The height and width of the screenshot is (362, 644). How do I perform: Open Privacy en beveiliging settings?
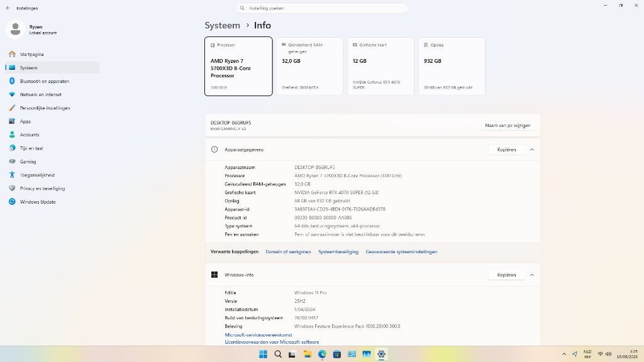pos(52,189)
